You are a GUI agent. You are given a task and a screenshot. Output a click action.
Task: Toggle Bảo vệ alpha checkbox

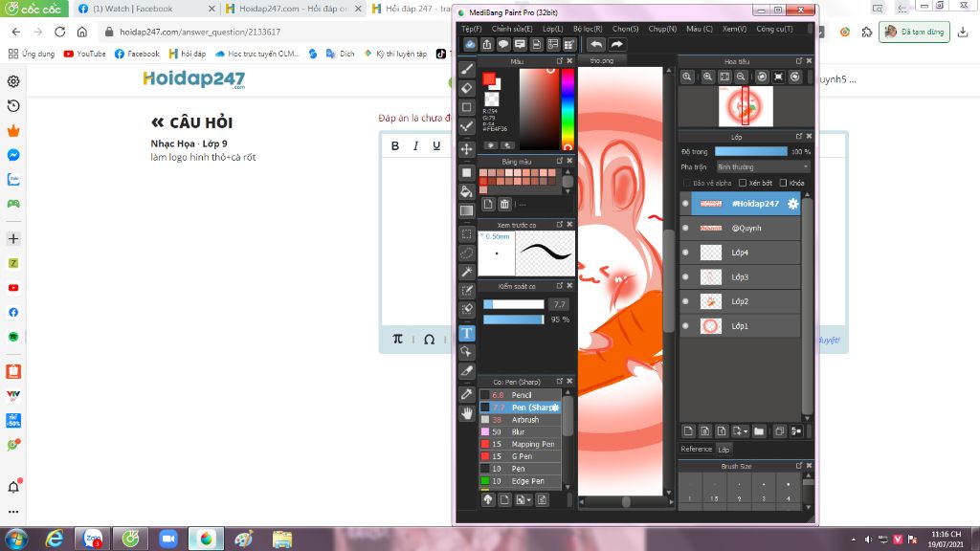687,183
